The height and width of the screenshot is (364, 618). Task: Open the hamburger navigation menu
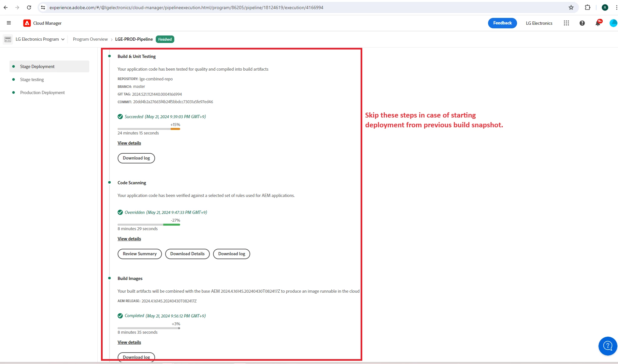tap(9, 23)
